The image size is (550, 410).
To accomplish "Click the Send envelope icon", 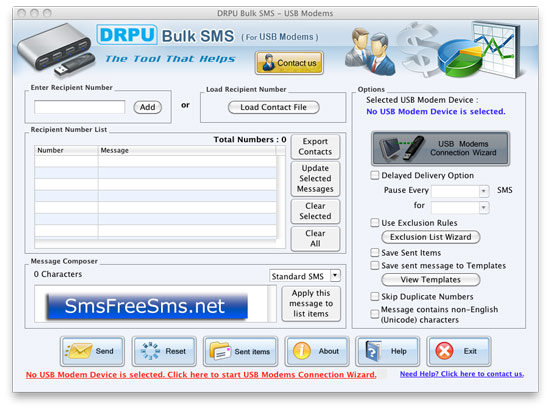I will 79,351.
